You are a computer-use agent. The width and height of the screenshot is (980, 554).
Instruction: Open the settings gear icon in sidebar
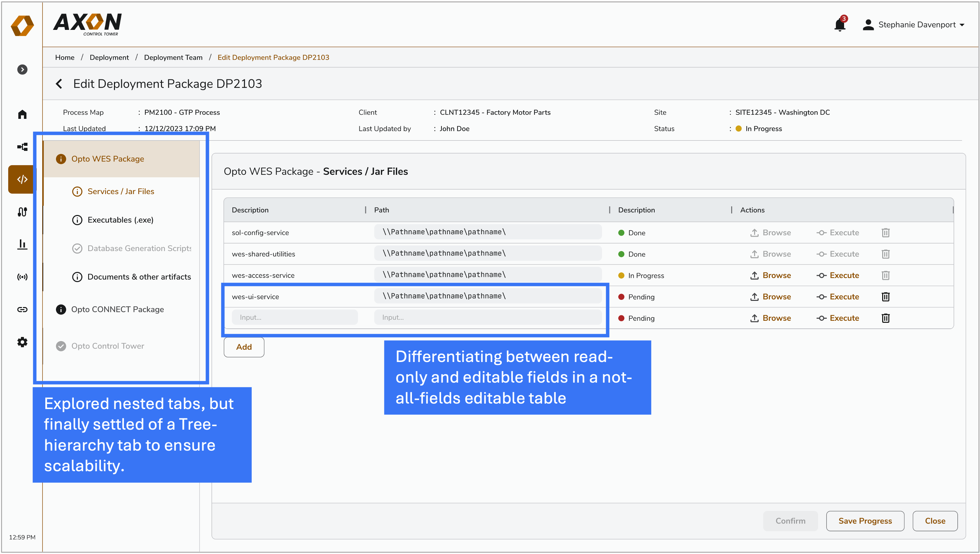(x=22, y=342)
